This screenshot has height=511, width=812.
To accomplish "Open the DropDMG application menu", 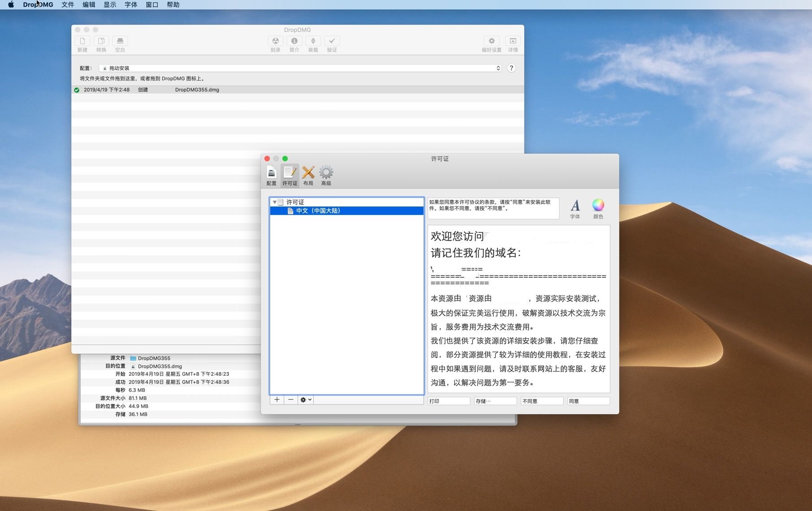I will click(38, 4).
